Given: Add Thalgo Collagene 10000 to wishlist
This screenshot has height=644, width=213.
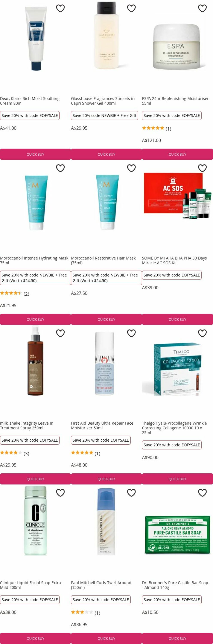Looking at the screenshot, I should tap(202, 333).
